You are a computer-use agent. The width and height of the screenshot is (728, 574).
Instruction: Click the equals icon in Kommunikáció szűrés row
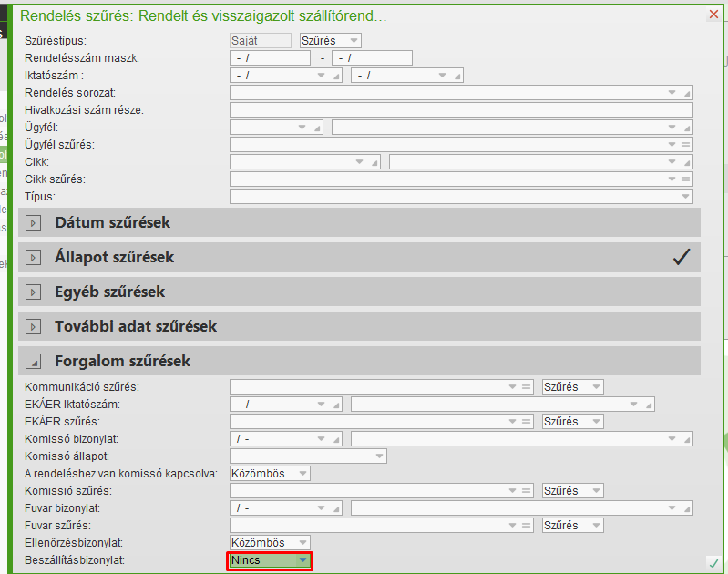pyautogui.click(x=526, y=387)
